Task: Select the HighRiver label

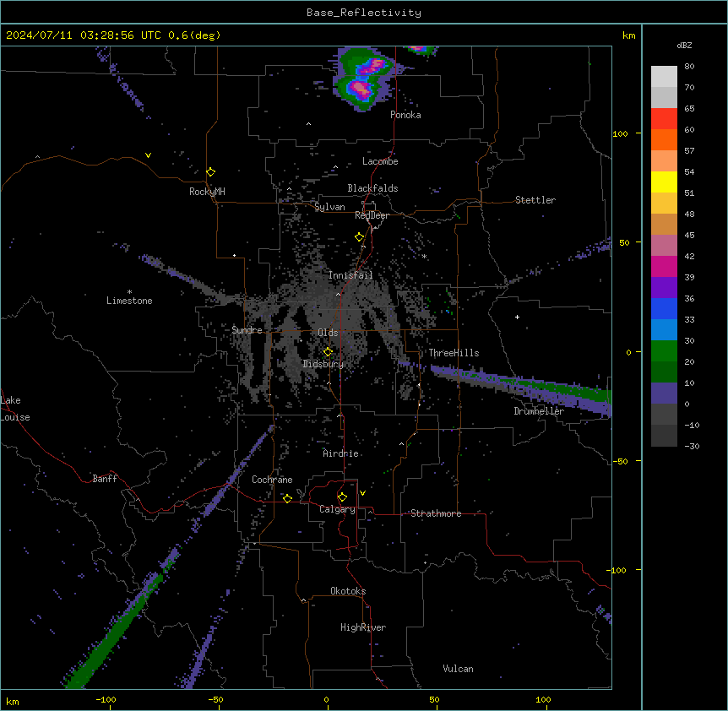Action: 363,627
